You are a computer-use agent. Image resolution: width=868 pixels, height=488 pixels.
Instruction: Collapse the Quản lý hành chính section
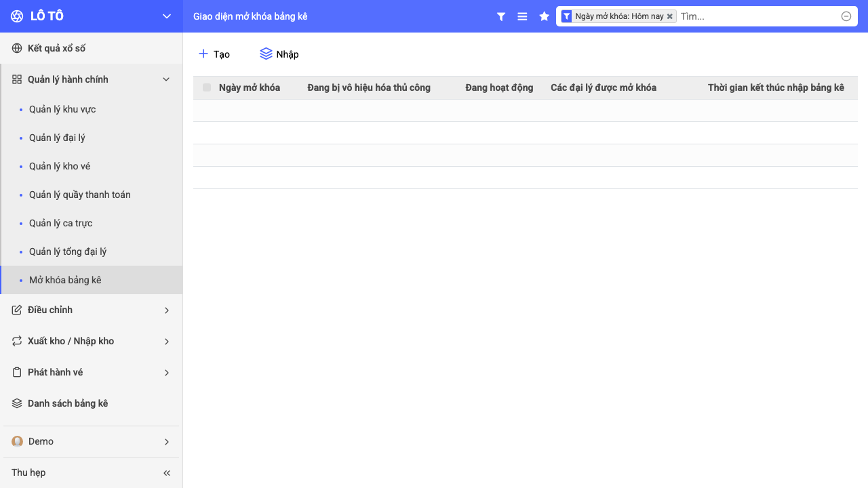point(92,79)
